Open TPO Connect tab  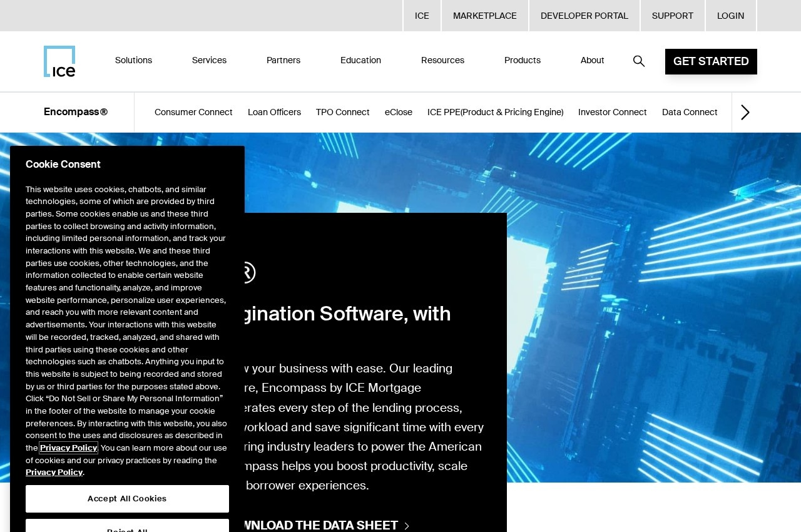(x=343, y=112)
